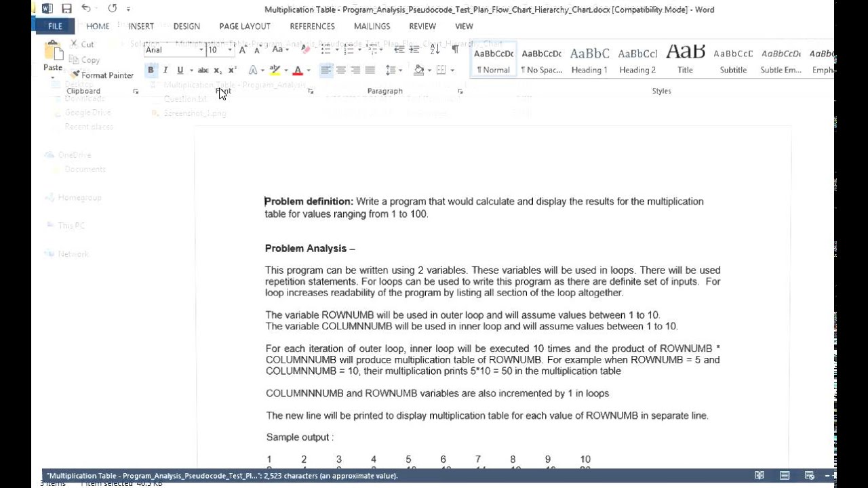Image resolution: width=868 pixels, height=488 pixels.
Task: Grow font size with larger A icon
Action: pos(243,49)
